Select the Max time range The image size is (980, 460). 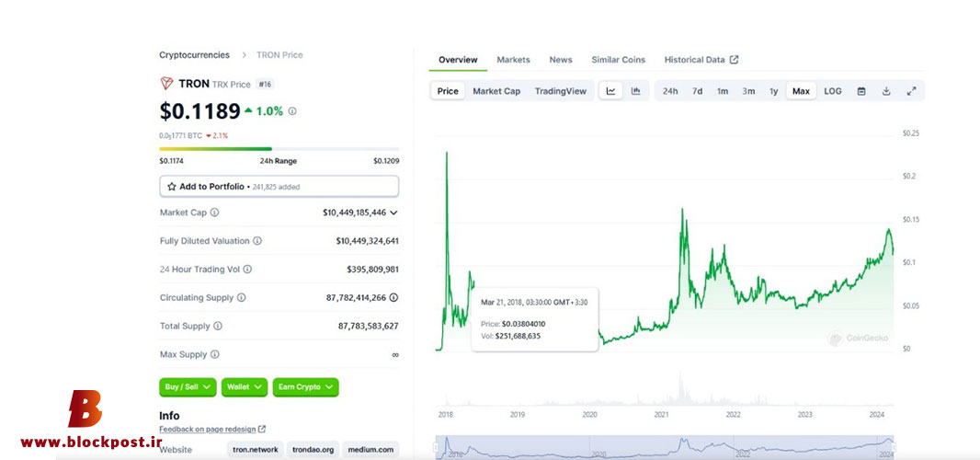(801, 91)
